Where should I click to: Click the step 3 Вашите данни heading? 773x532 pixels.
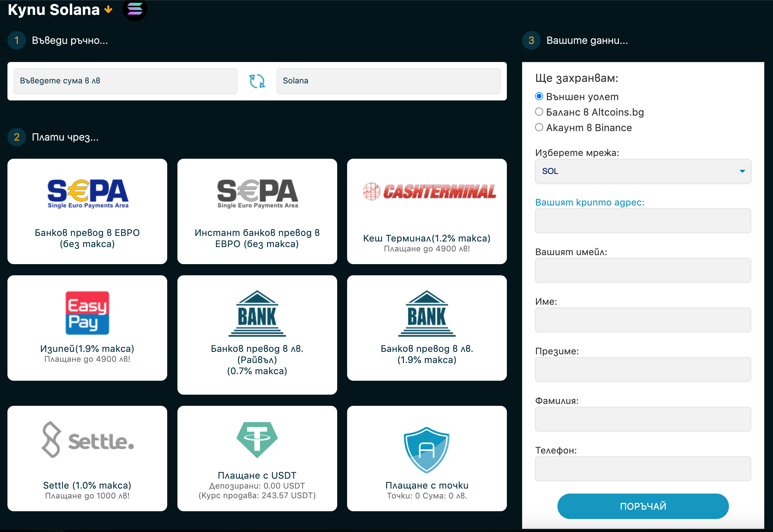point(587,40)
